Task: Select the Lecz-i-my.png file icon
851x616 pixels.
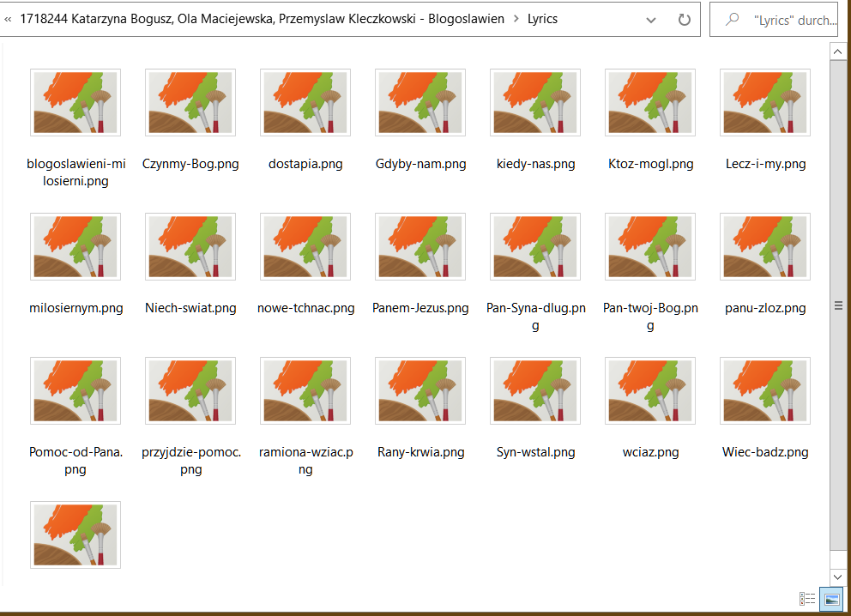Action: (x=765, y=103)
